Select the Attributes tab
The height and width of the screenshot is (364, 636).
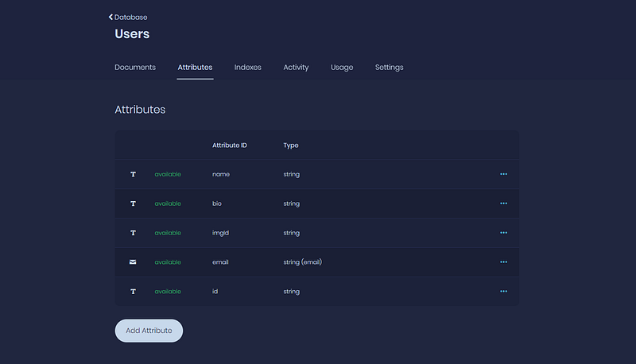pos(195,68)
